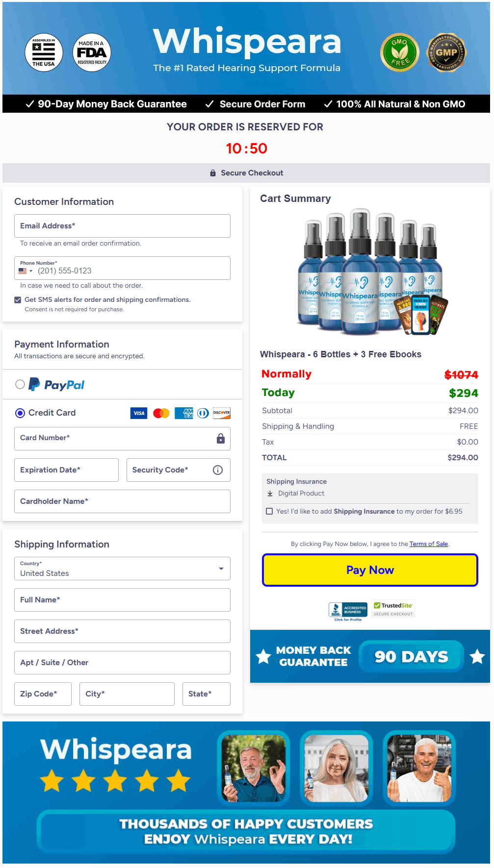Click the Email Address field
This screenshot has width=494, height=868.
coord(122,226)
